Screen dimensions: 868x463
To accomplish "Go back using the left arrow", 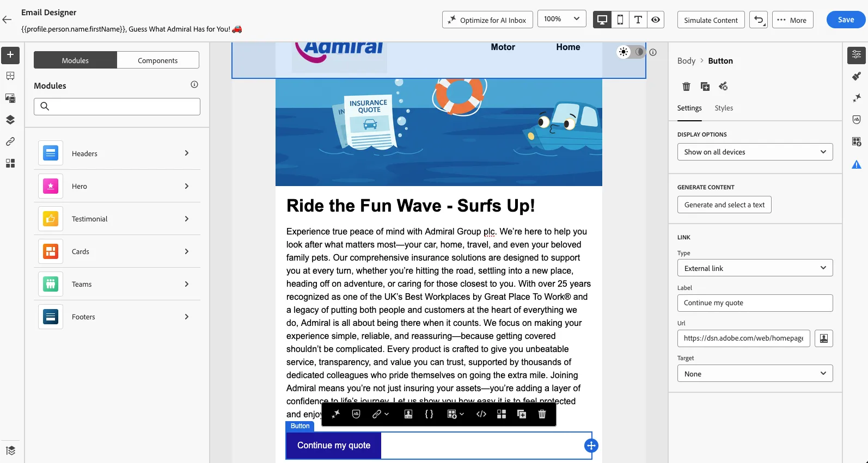I will 7,20.
